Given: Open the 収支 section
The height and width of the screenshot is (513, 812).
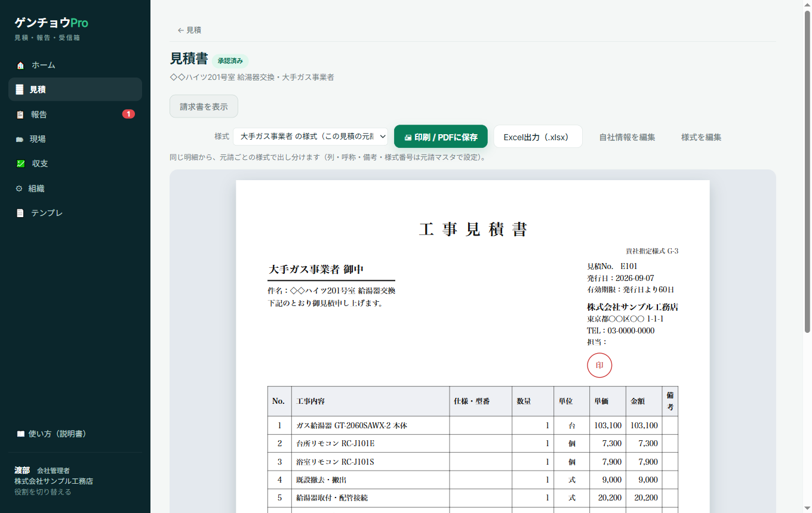Looking at the screenshot, I should point(75,163).
